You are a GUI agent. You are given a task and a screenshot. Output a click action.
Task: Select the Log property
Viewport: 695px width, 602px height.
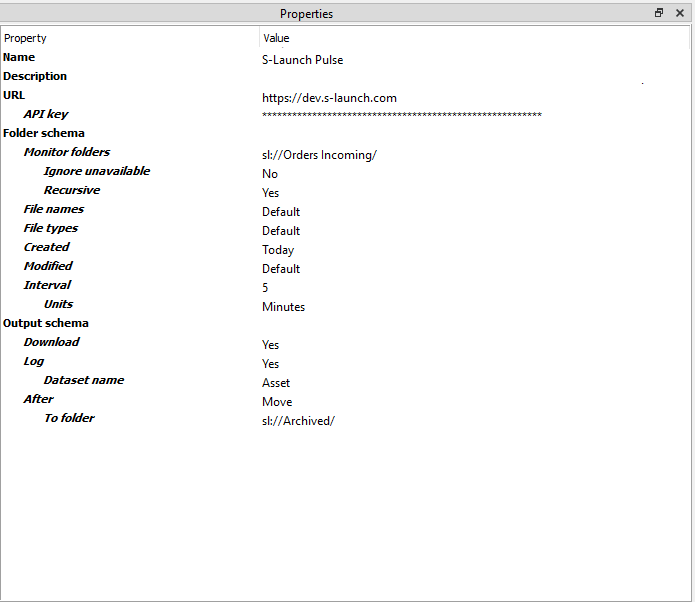(34, 361)
